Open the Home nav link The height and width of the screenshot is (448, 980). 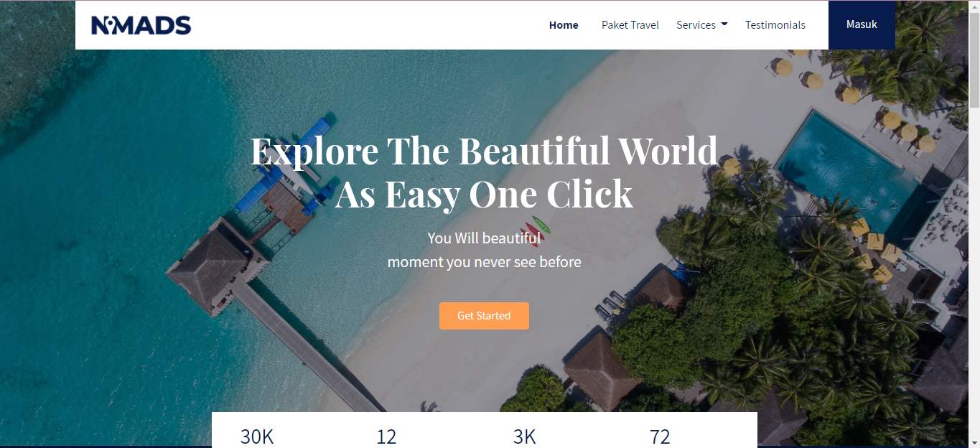pyautogui.click(x=564, y=25)
